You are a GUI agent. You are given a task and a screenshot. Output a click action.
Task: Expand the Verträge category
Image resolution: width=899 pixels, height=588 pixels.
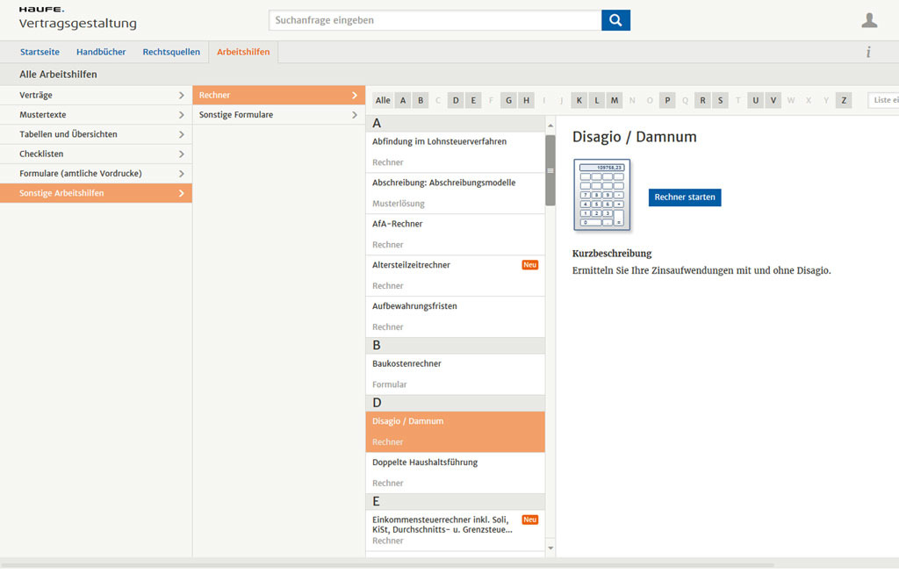[x=96, y=95]
